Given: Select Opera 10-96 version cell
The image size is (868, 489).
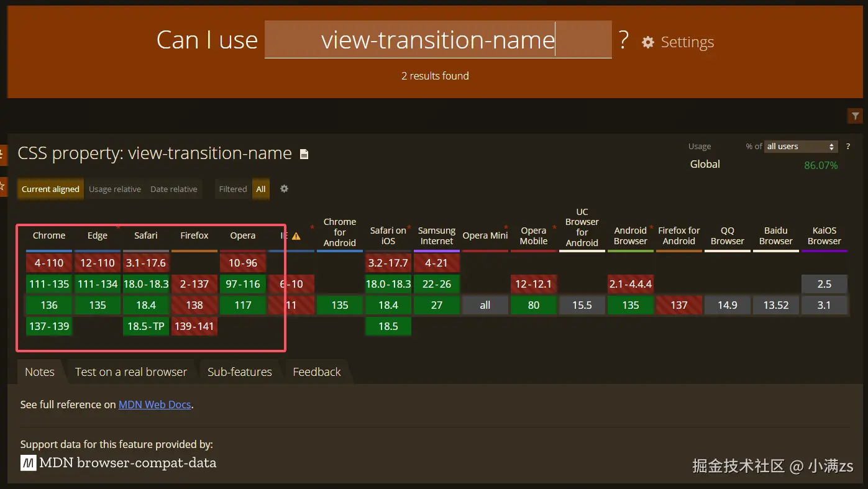Looking at the screenshot, I should (x=243, y=263).
